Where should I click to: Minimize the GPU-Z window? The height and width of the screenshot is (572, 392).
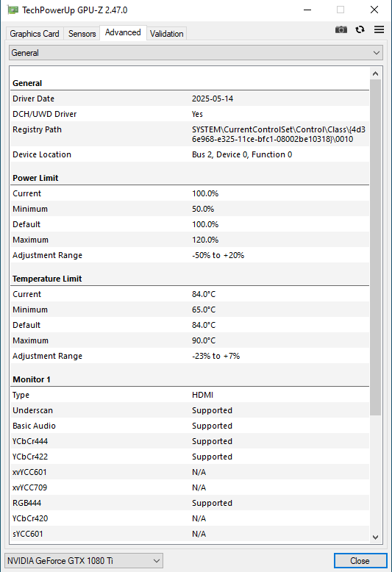[307, 10]
